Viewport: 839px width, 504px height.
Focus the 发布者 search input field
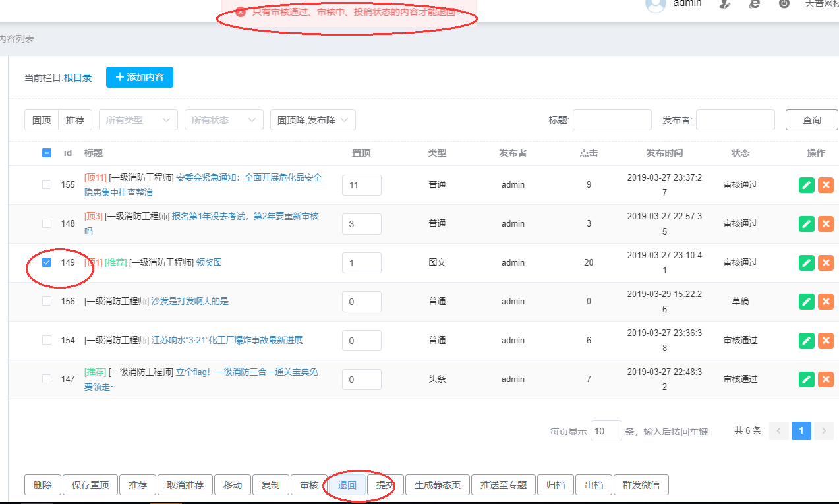coord(736,120)
